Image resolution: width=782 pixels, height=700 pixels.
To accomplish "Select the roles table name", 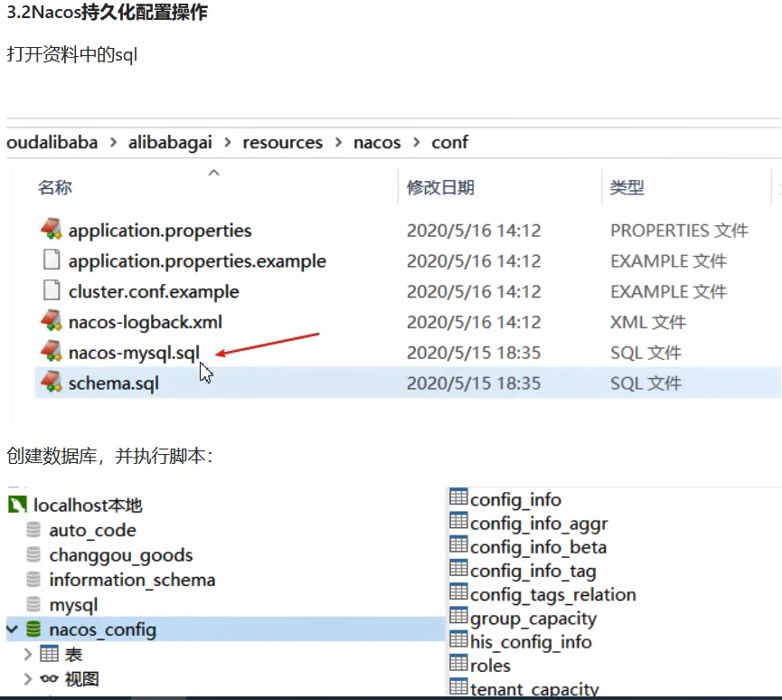I will [x=490, y=666].
